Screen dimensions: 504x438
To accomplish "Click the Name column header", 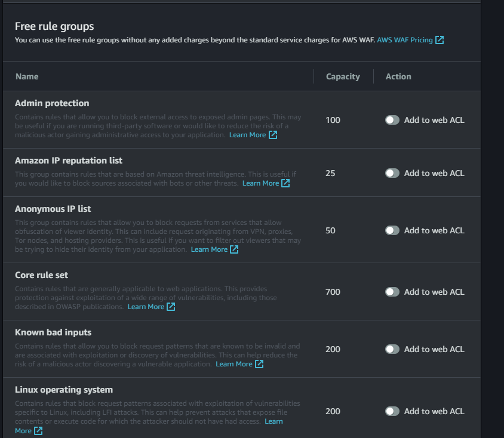I will pos(27,76).
